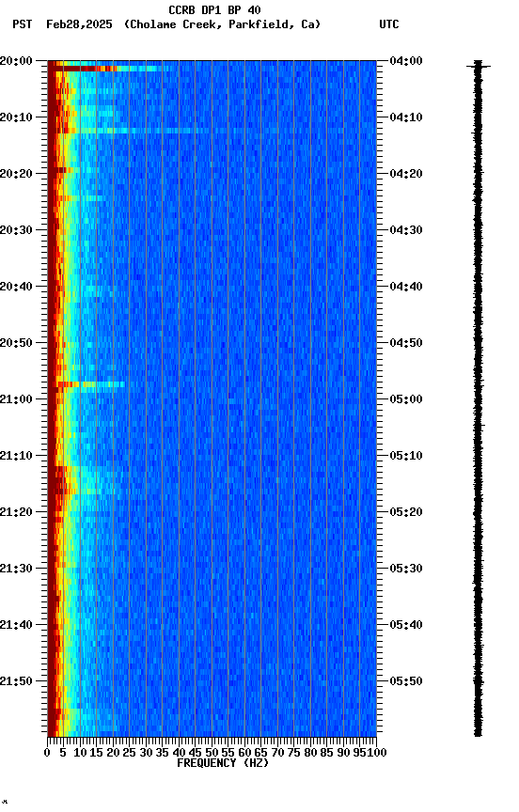Click the UTC time label "04:50"
Viewport: 519px width, 812px height.
[x=406, y=343]
